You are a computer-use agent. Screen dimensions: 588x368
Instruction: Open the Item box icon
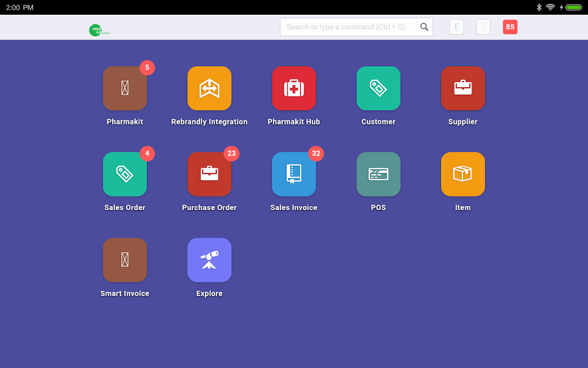(463, 174)
